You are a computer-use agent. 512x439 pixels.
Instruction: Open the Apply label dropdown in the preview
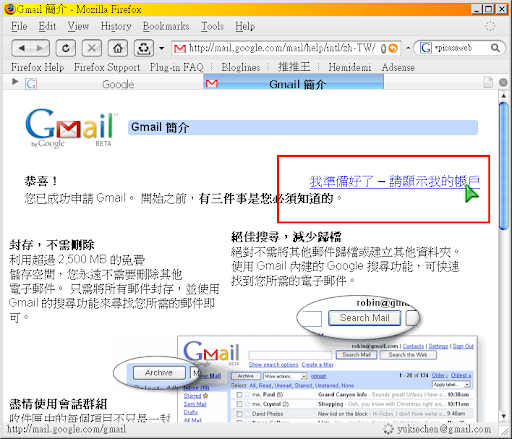(x=451, y=384)
